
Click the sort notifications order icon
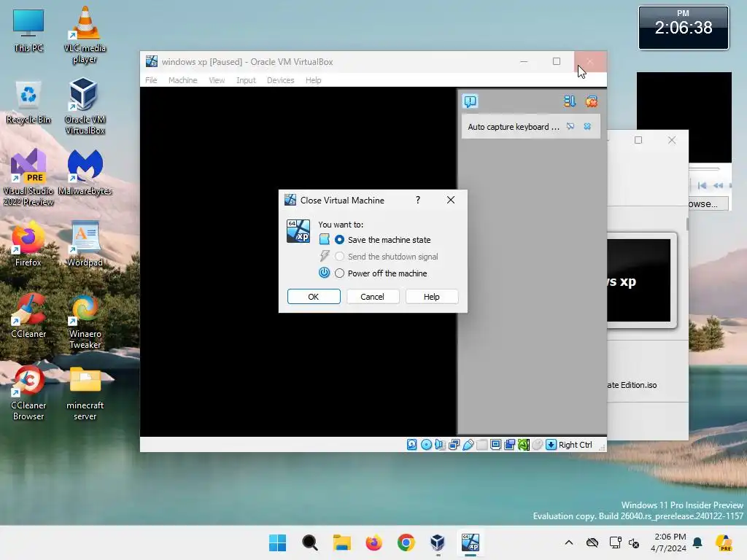point(569,101)
